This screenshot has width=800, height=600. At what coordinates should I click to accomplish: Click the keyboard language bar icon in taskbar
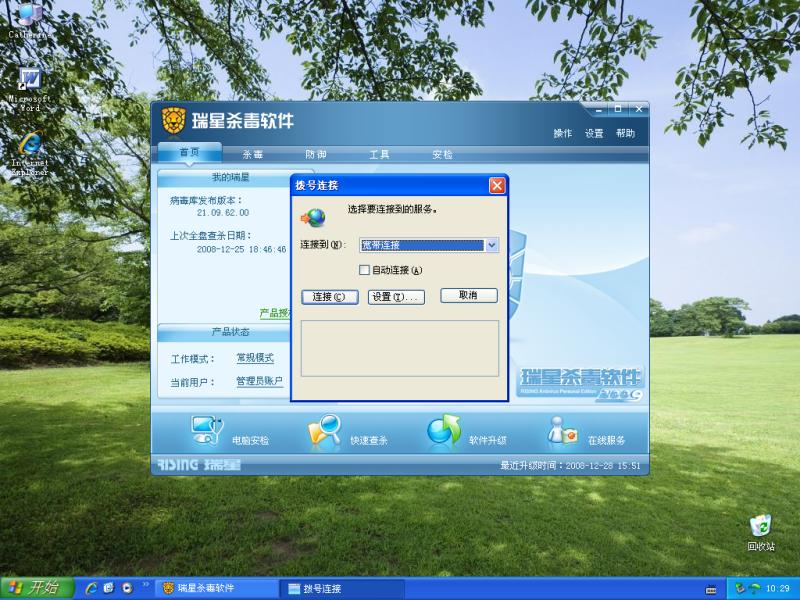pos(711,590)
